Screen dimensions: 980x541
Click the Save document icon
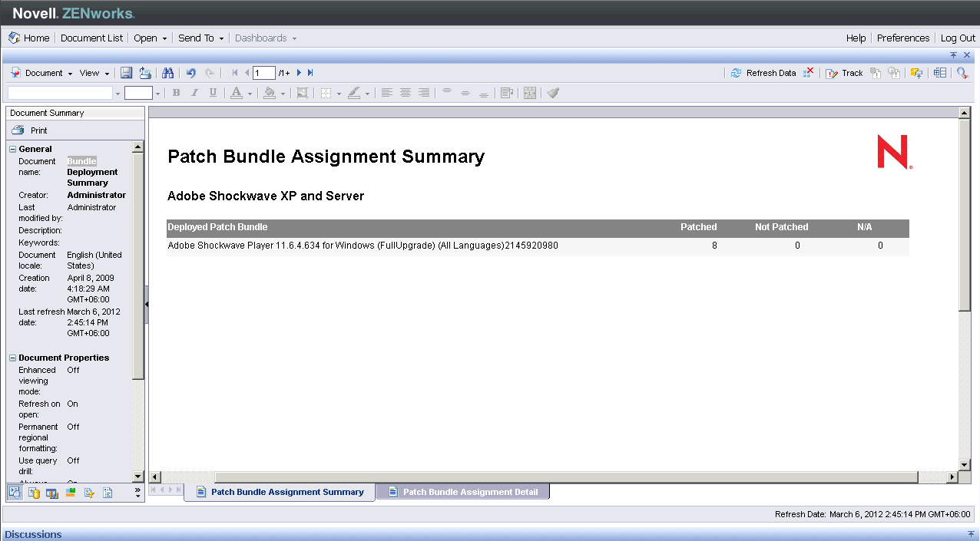pyautogui.click(x=126, y=73)
